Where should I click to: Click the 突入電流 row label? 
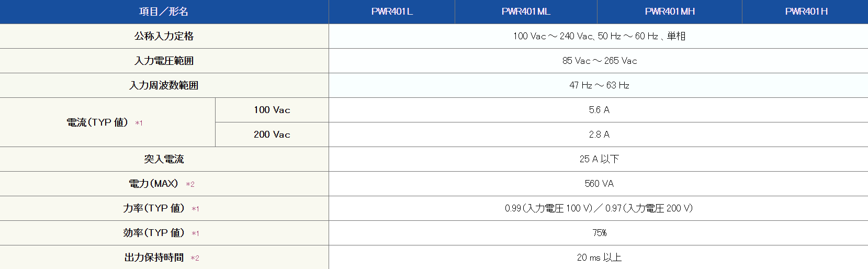(x=164, y=159)
